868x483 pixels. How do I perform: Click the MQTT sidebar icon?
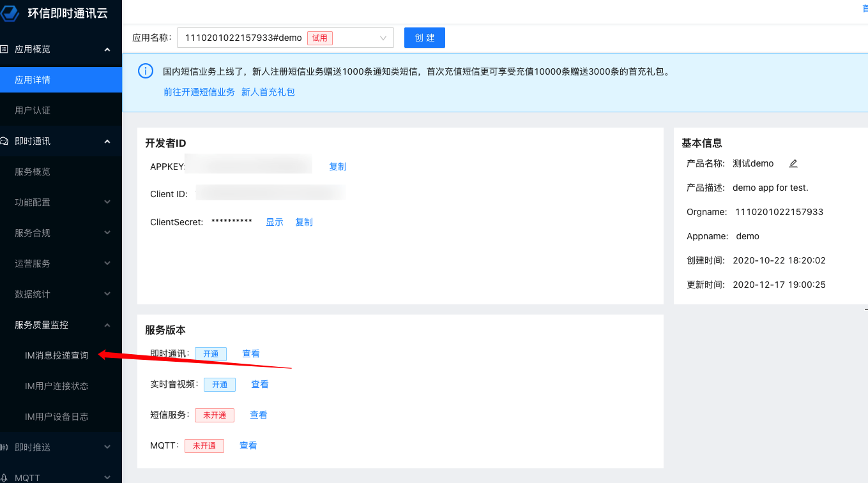4,478
